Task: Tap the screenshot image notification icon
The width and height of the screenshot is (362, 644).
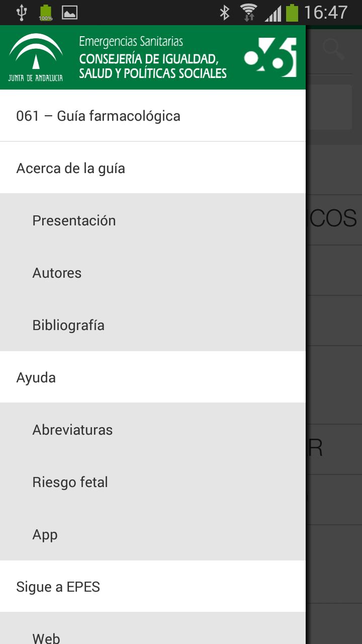Action: [69, 12]
